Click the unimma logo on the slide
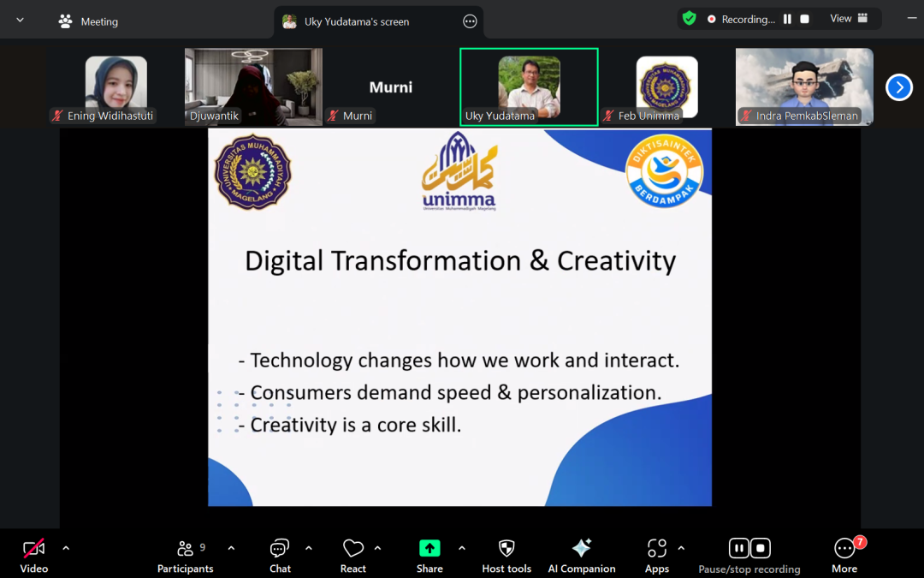Viewport: 924px width, 578px height. 459,171
